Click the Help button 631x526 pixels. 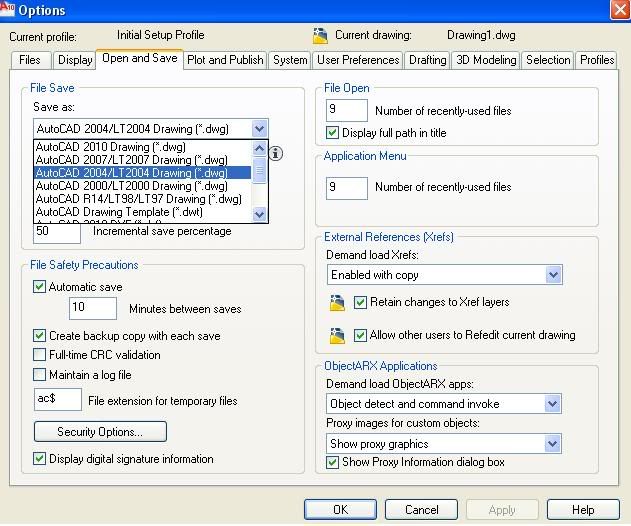click(x=583, y=509)
